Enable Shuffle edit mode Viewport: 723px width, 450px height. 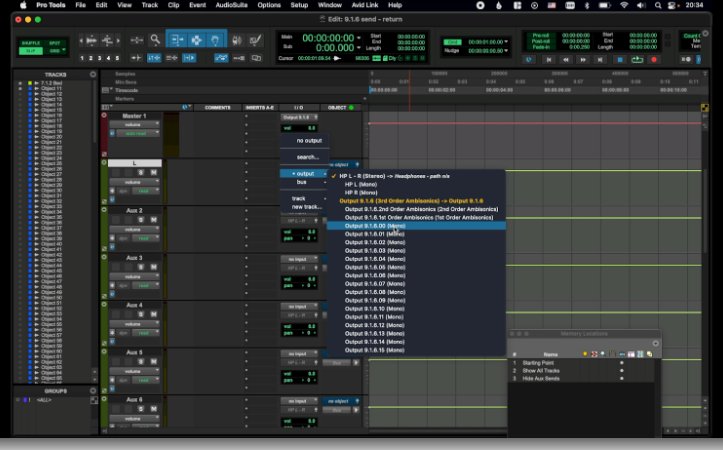tap(31, 43)
